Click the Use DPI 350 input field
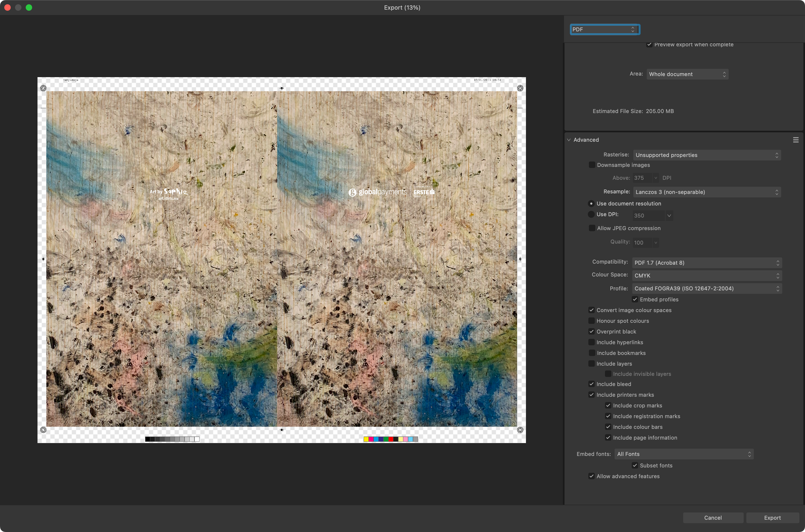Viewport: 805px width, 532px height. click(649, 215)
